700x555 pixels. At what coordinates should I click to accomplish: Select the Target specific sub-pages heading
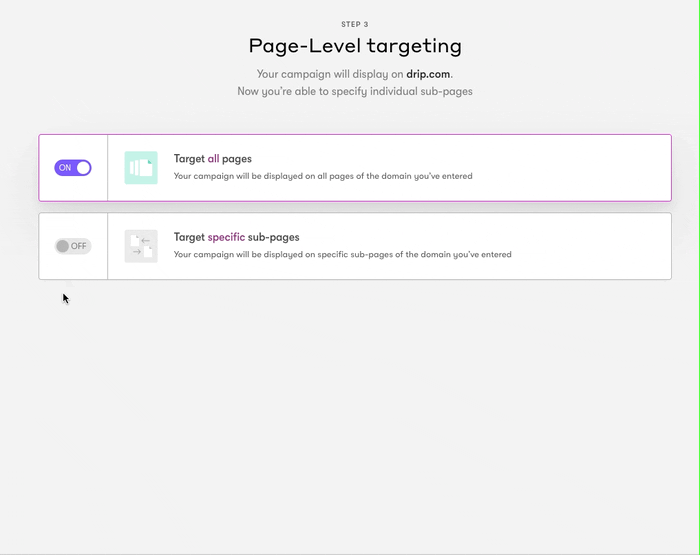pyautogui.click(x=237, y=237)
